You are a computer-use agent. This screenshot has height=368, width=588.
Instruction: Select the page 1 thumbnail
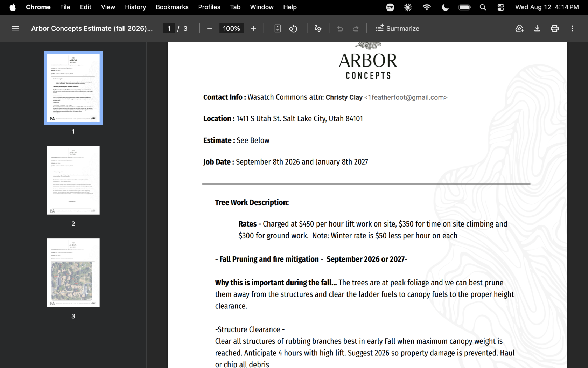tap(73, 88)
